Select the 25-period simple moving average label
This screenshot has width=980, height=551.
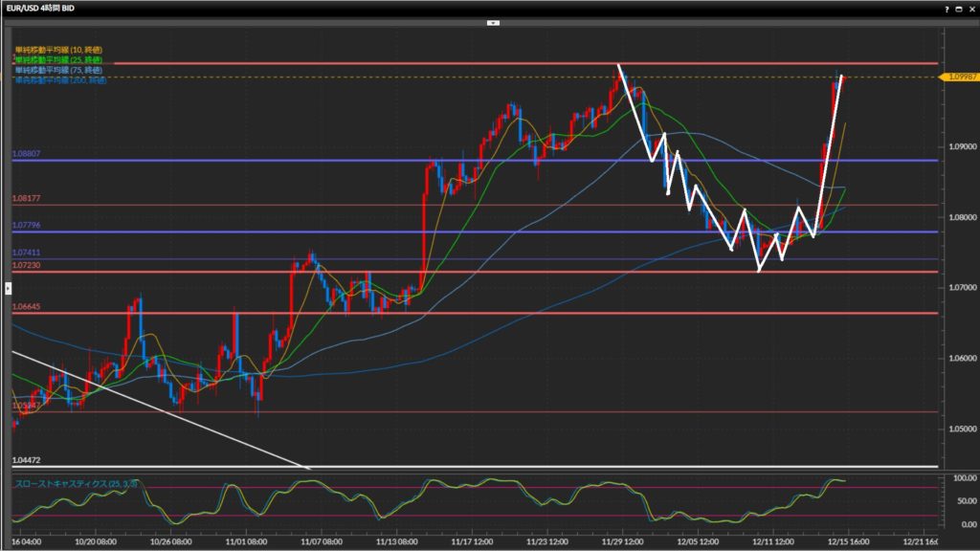tap(58, 59)
